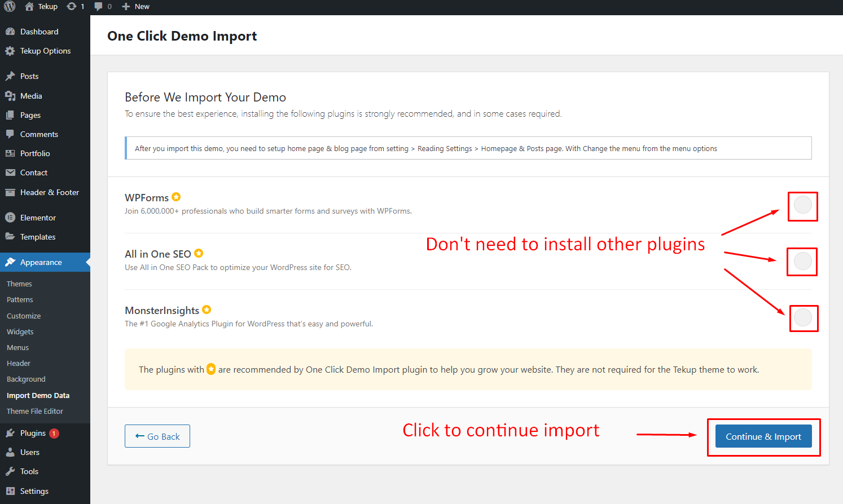Open Theme File Editor submenu

[x=35, y=411]
